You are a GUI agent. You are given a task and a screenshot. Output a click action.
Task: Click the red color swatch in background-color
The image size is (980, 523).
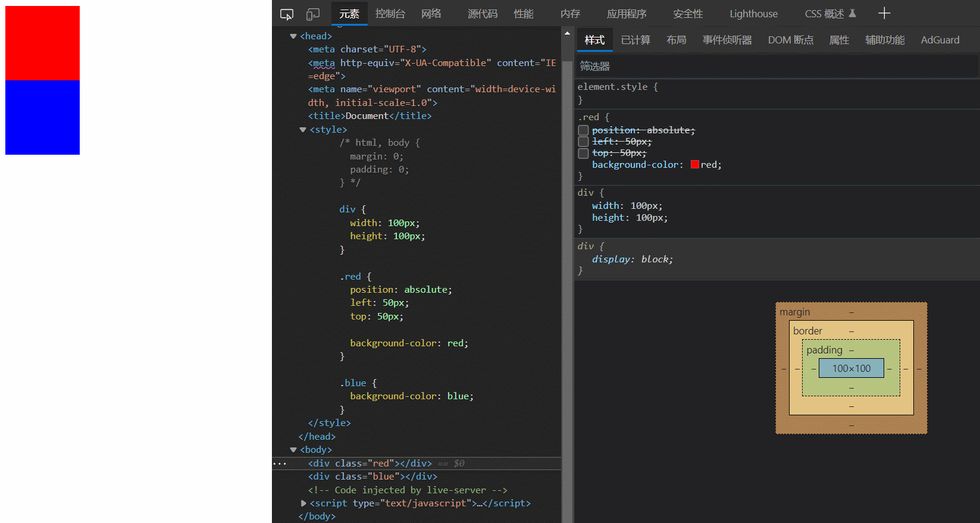[x=695, y=165]
